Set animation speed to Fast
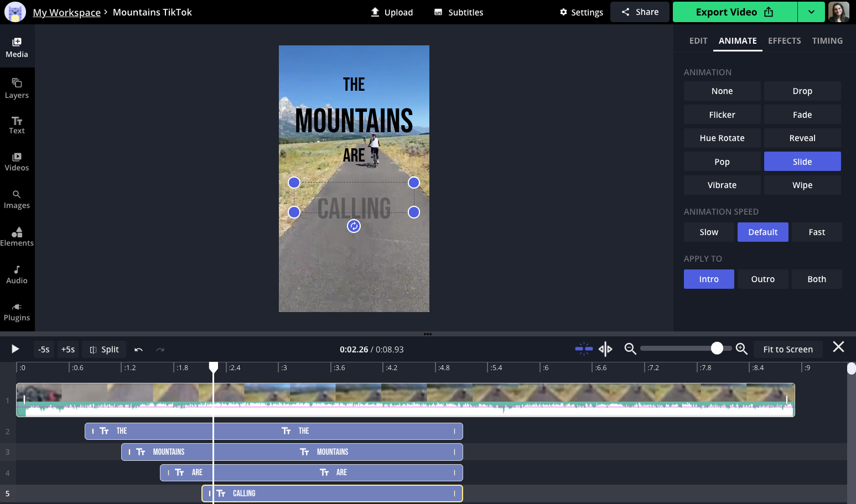This screenshot has height=504, width=856. [x=816, y=232]
